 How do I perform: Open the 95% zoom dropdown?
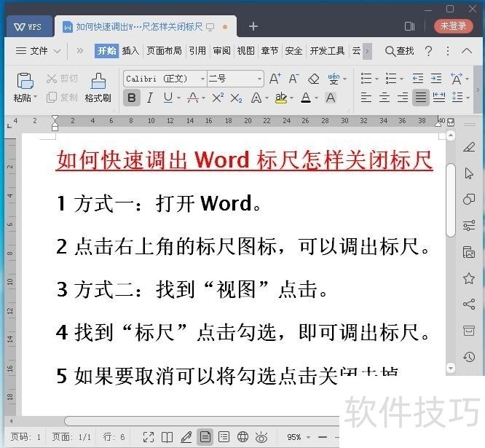(x=308, y=437)
